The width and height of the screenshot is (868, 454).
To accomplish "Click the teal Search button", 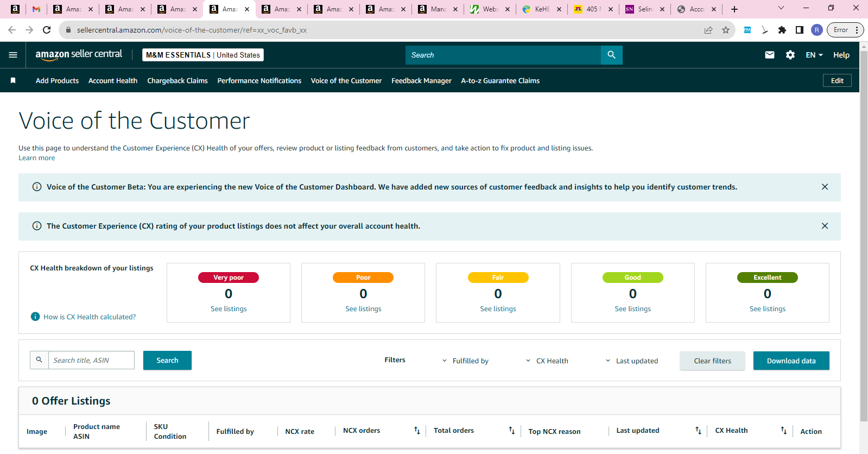I will [167, 360].
